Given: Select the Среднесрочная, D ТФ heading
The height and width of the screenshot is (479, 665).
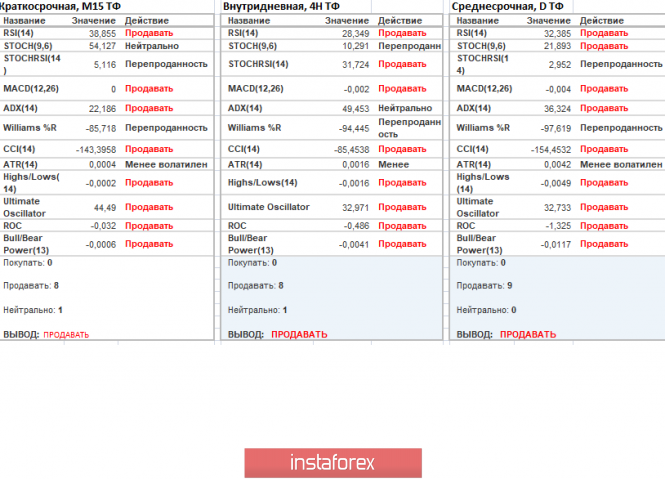Looking at the screenshot, I should point(508,6).
